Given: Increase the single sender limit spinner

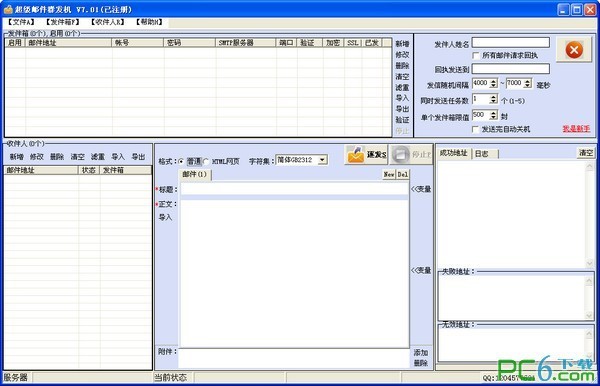Looking at the screenshot, I should click(x=494, y=112).
